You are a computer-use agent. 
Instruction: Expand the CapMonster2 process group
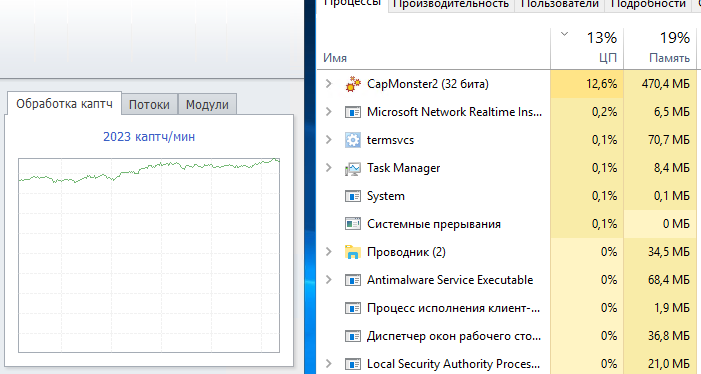329,84
